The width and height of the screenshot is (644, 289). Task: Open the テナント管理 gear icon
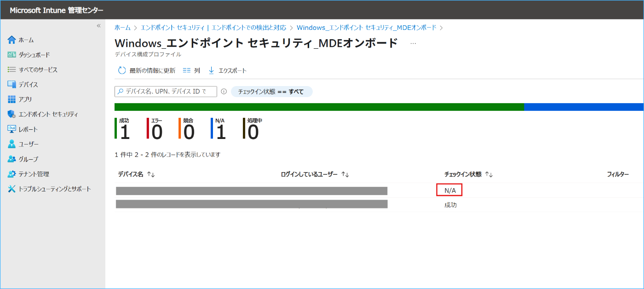point(12,174)
